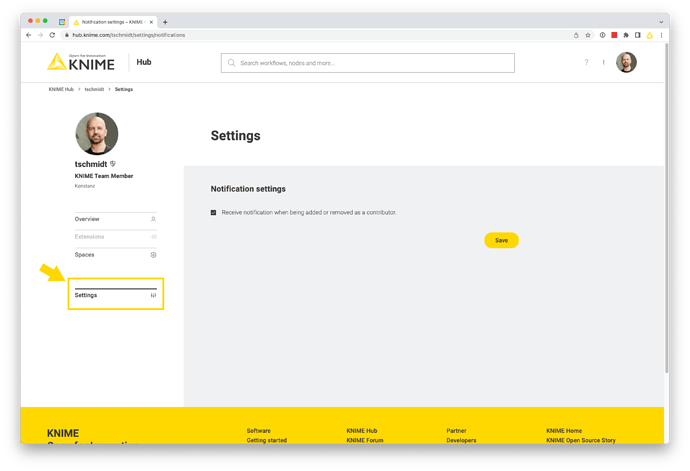Focus the Search workflows, nodes and more field
690x471 pixels.
click(367, 63)
